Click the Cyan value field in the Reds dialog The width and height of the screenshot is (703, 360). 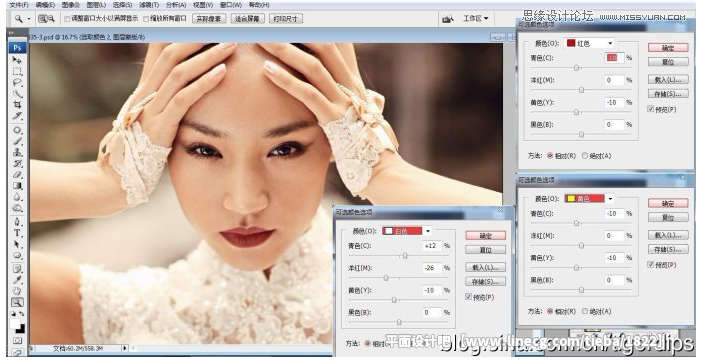click(614, 58)
